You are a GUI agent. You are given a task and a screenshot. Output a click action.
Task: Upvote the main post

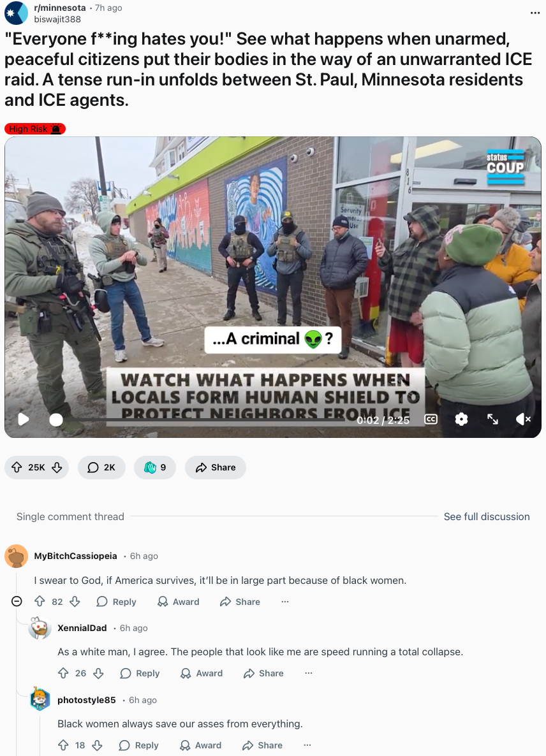pyautogui.click(x=17, y=467)
